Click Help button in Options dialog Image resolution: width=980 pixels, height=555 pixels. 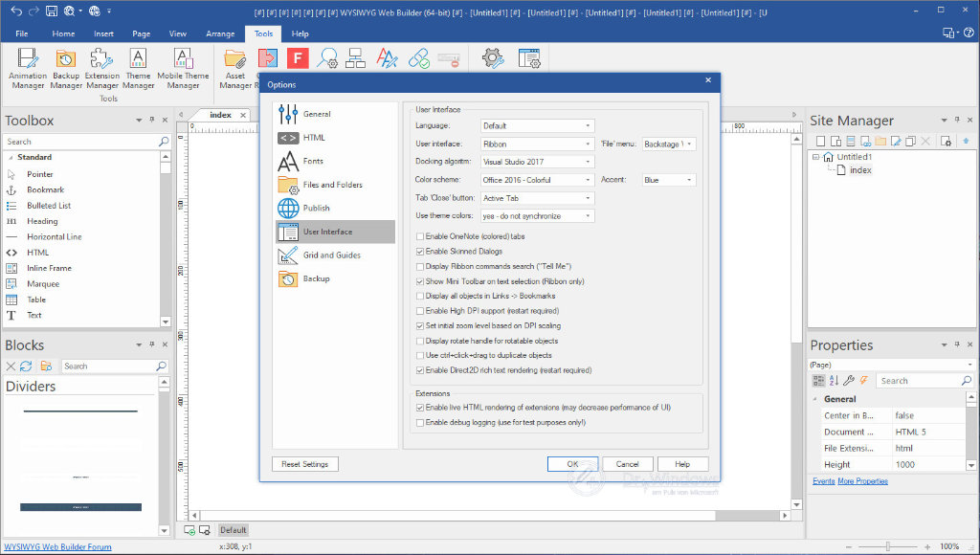[682, 464]
